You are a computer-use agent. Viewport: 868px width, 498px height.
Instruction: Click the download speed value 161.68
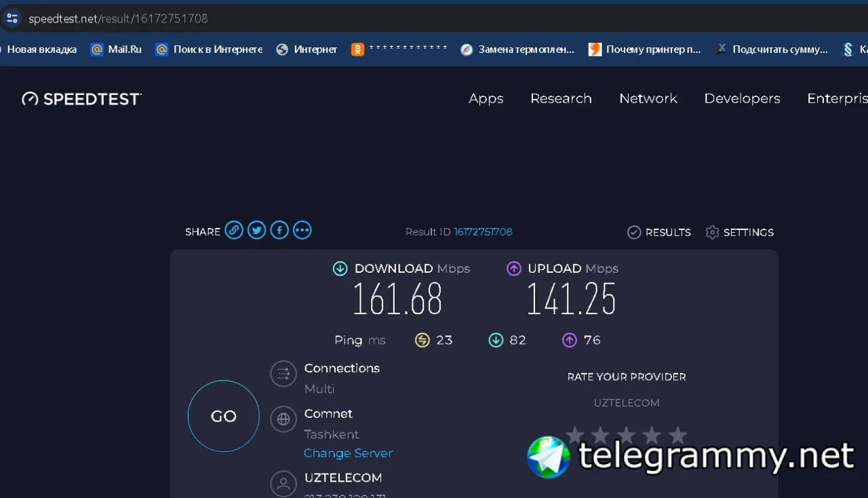pos(397,299)
